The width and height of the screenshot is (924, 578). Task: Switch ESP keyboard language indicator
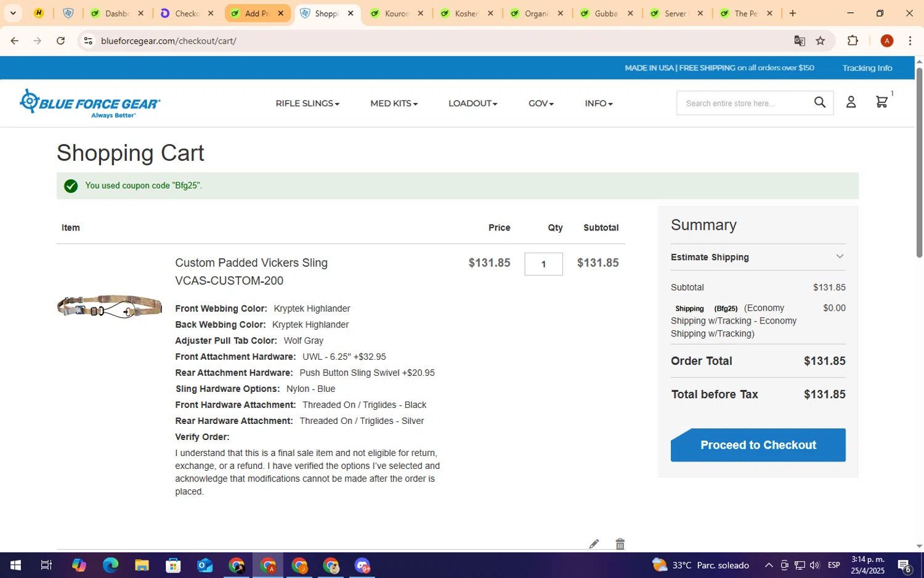tap(833, 565)
